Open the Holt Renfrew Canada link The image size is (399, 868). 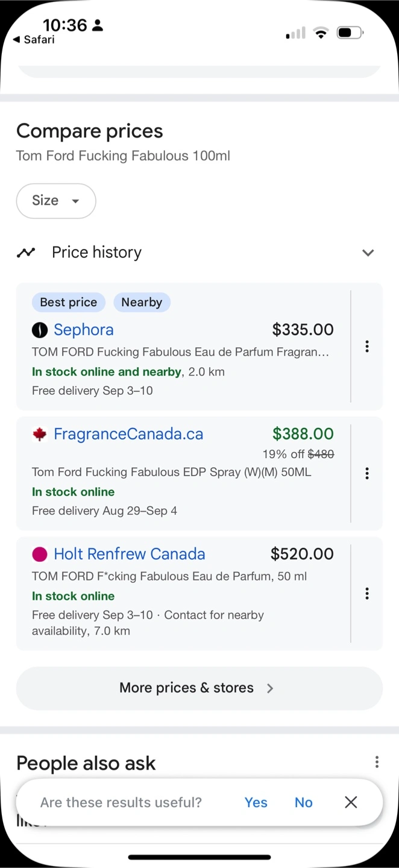coord(129,554)
